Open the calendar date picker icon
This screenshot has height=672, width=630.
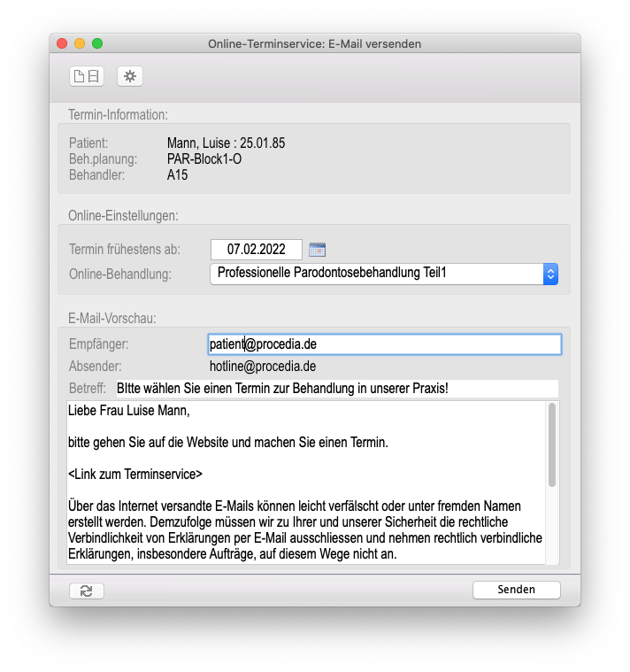(318, 250)
